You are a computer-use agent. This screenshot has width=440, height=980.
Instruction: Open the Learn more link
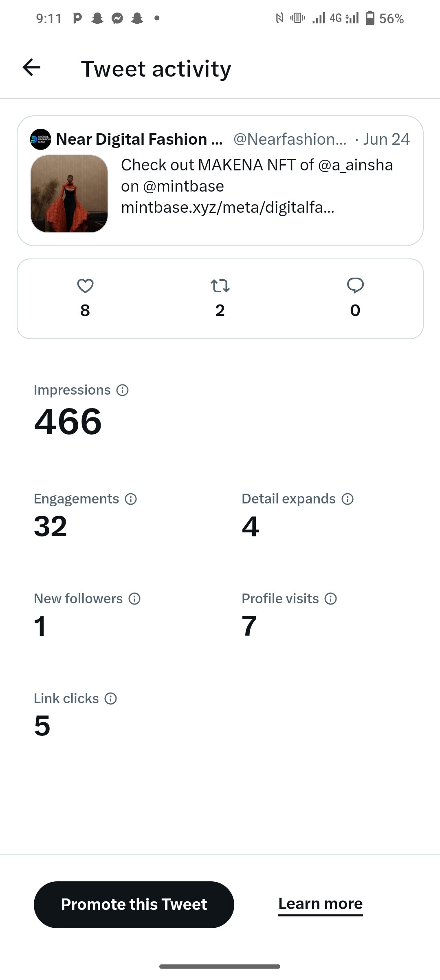coord(321,904)
